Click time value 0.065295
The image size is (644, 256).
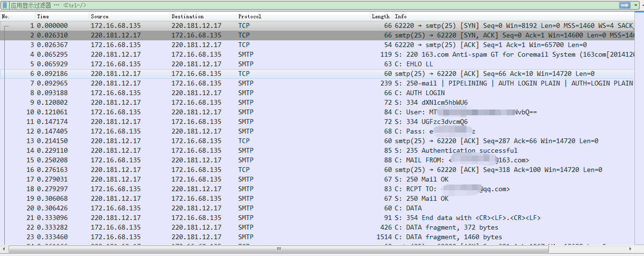click(x=52, y=54)
